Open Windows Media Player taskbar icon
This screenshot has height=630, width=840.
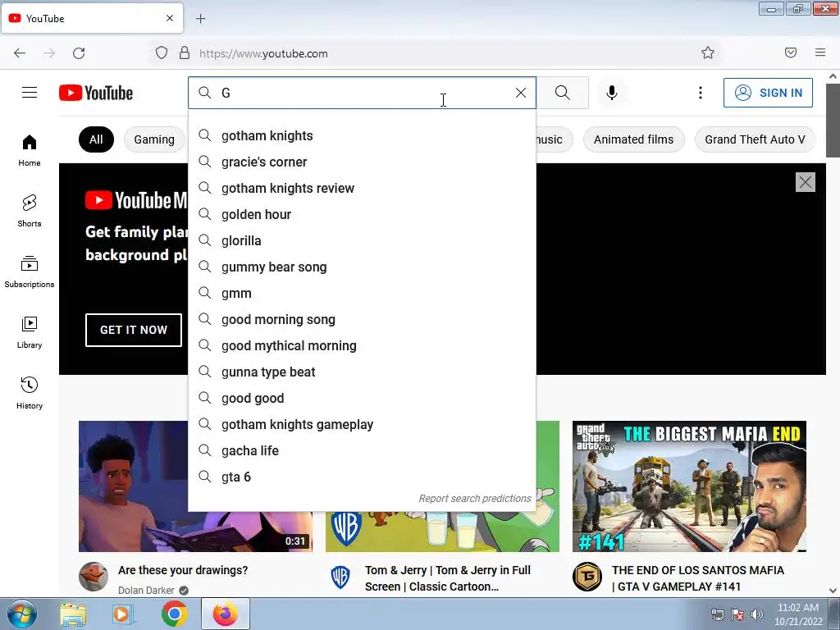tap(122, 614)
